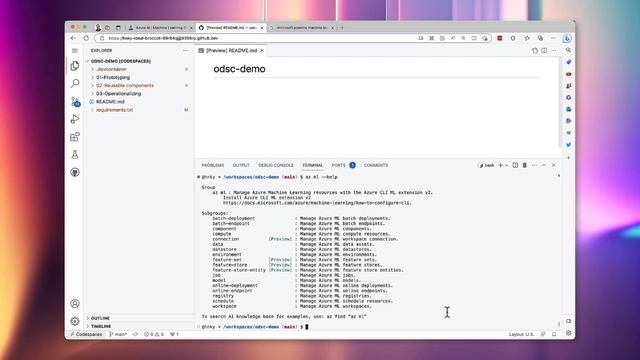The height and width of the screenshot is (360, 640).
Task: Expand the Timeline section
Action: pos(139,326)
